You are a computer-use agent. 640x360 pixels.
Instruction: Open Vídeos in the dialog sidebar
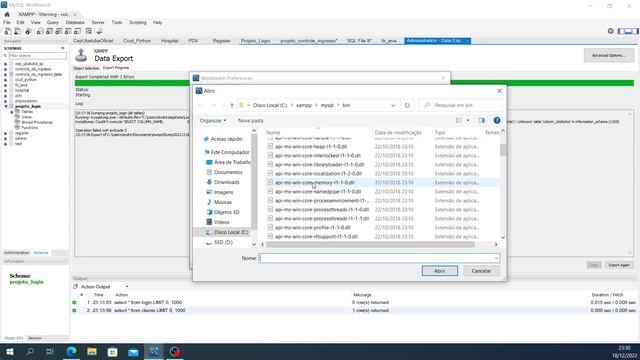pyautogui.click(x=222, y=222)
